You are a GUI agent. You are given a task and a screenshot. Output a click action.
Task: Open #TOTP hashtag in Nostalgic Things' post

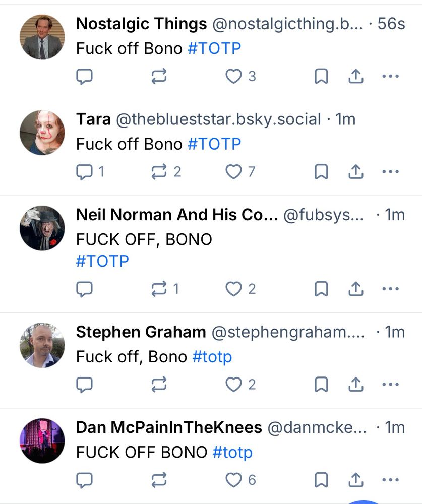[214, 48]
